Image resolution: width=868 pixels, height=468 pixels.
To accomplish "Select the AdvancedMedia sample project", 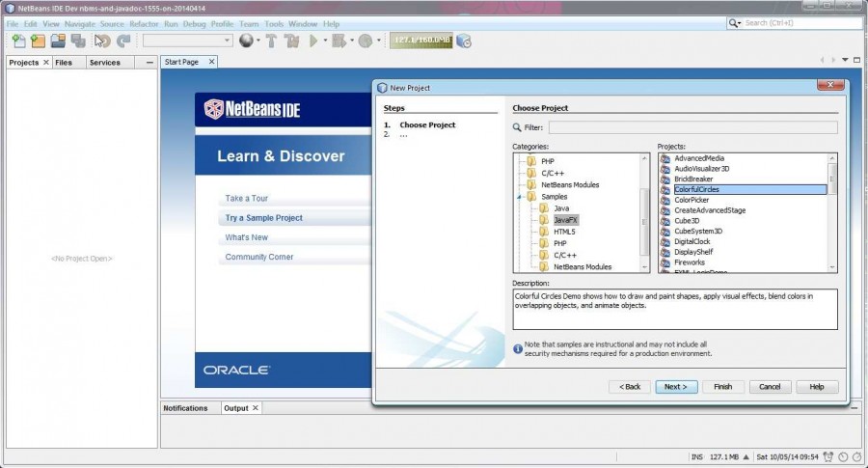I will point(698,158).
